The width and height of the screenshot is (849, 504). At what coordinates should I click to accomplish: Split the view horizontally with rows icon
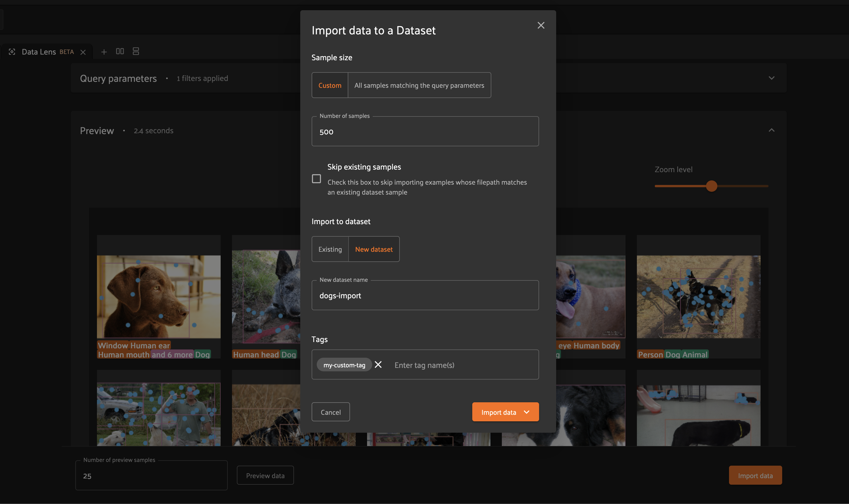click(x=136, y=51)
